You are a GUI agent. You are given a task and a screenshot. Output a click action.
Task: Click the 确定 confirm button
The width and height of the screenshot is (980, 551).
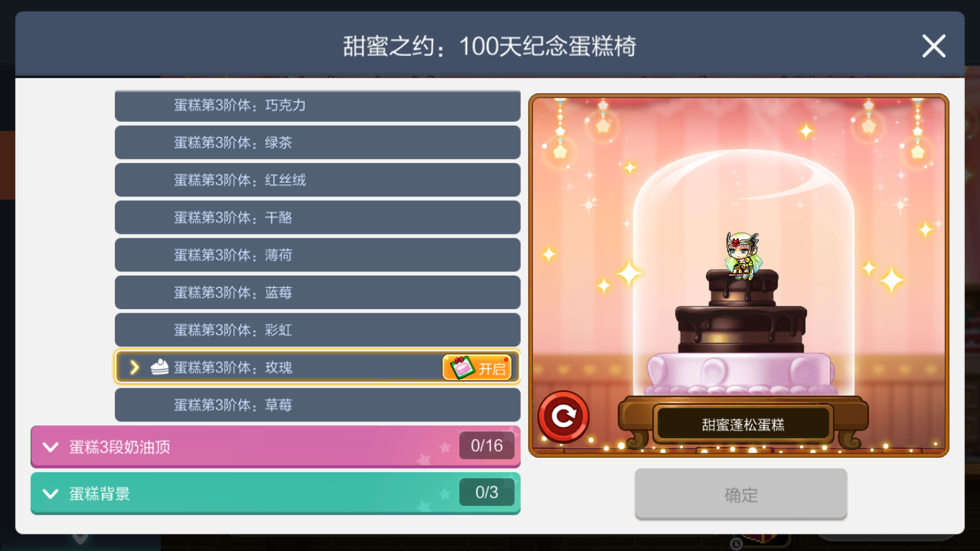click(741, 494)
